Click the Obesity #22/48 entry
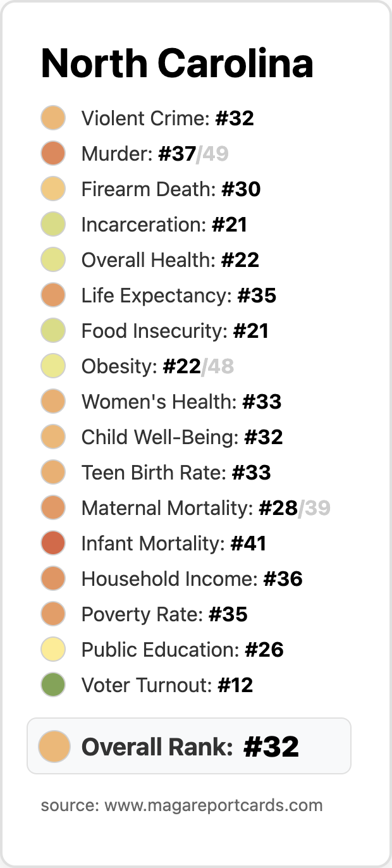Image resolution: width=392 pixels, height=868 pixels. coord(158,366)
